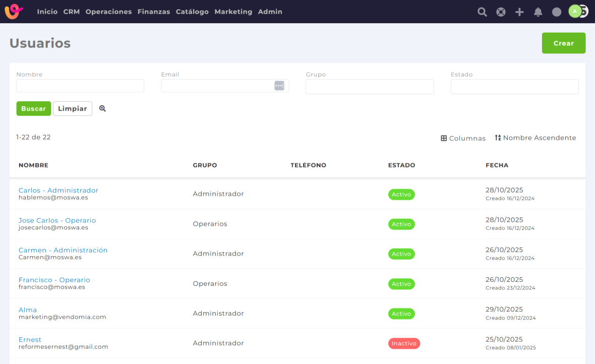Viewport: 595px width, 364px height.
Task: Open the Estado filter dropdown
Action: coord(514,87)
